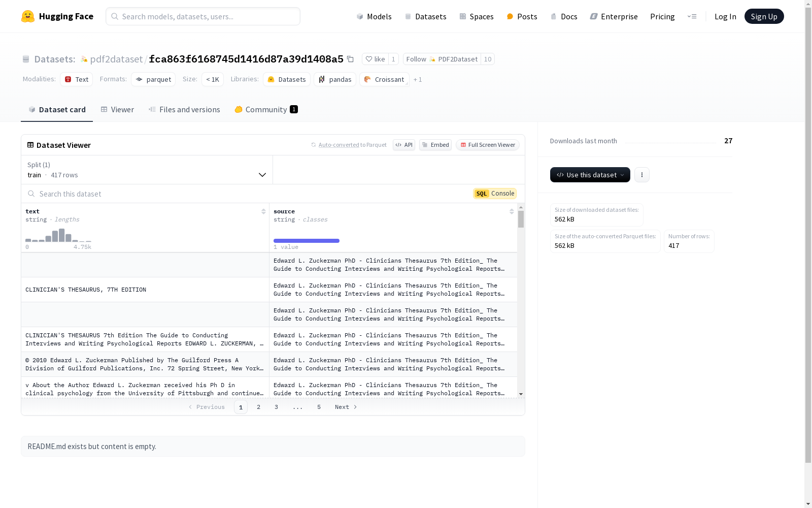Go to page 2 of viewer
Screen dimensions: 812x508
pos(258,407)
